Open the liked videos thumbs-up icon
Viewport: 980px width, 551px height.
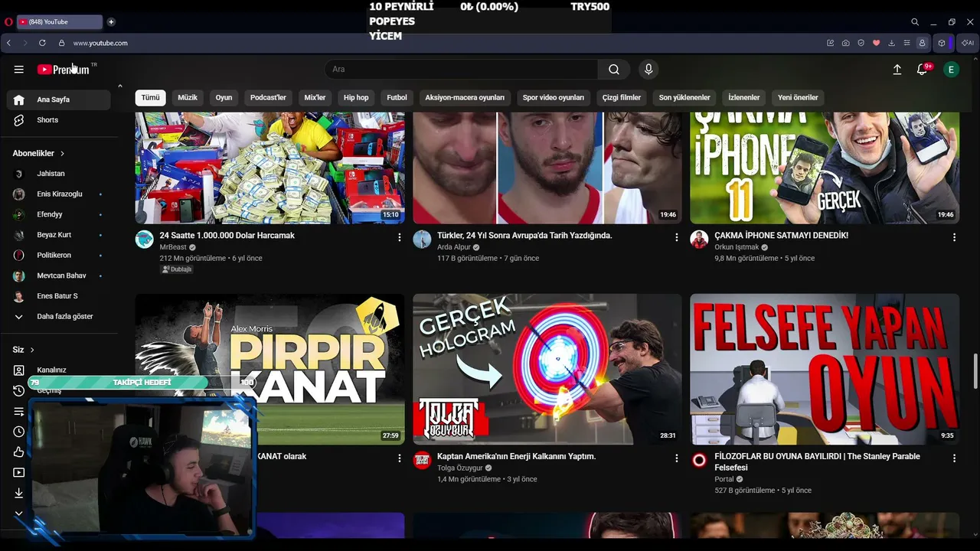pos(19,452)
